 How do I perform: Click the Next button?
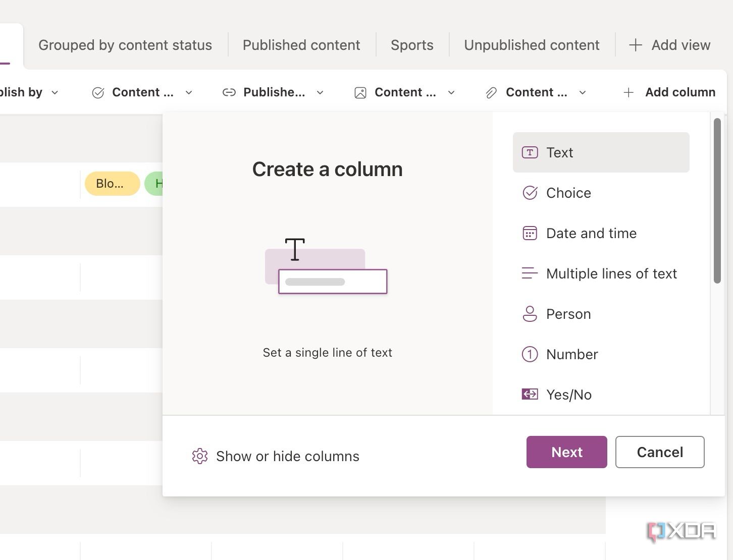pyautogui.click(x=566, y=452)
